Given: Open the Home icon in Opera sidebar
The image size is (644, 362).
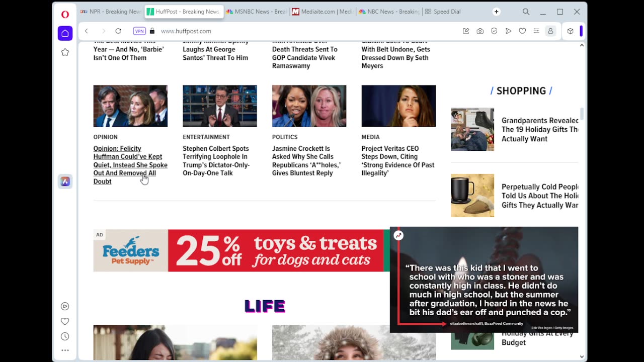Looking at the screenshot, I should (x=65, y=33).
